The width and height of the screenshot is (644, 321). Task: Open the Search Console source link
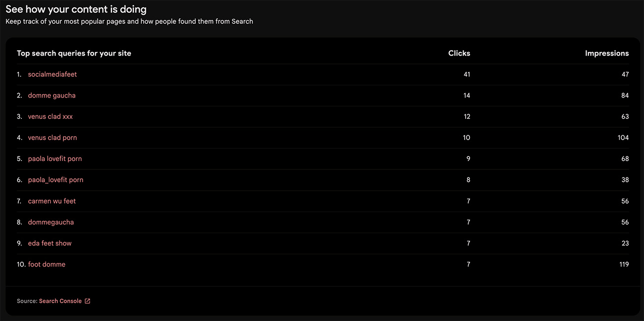click(60, 301)
